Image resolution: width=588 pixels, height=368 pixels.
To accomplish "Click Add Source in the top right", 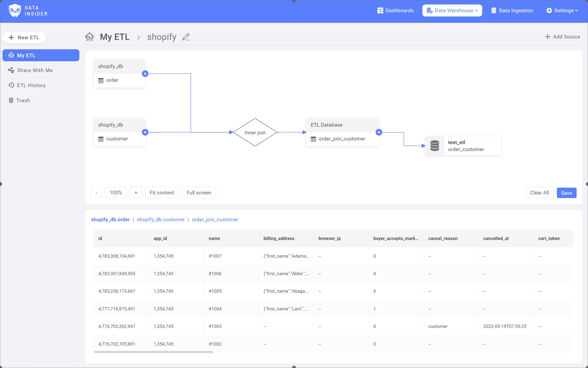I will coord(563,37).
